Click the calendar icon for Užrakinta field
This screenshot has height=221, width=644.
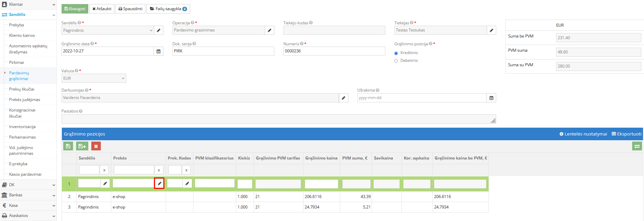pos(491,98)
